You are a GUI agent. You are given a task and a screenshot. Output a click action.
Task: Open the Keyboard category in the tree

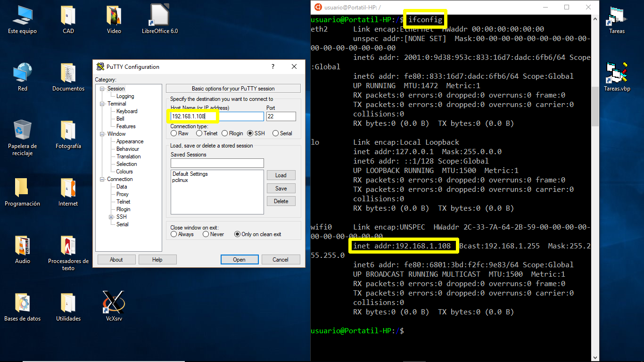(127, 111)
